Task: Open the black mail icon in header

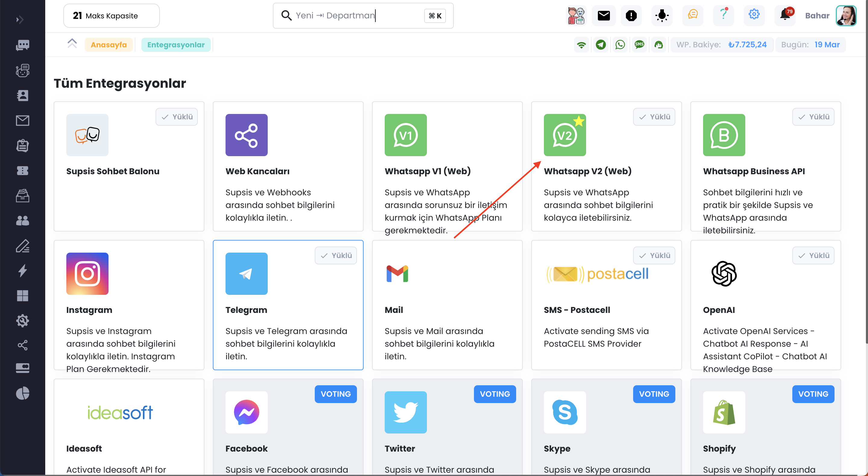Action: click(x=604, y=15)
